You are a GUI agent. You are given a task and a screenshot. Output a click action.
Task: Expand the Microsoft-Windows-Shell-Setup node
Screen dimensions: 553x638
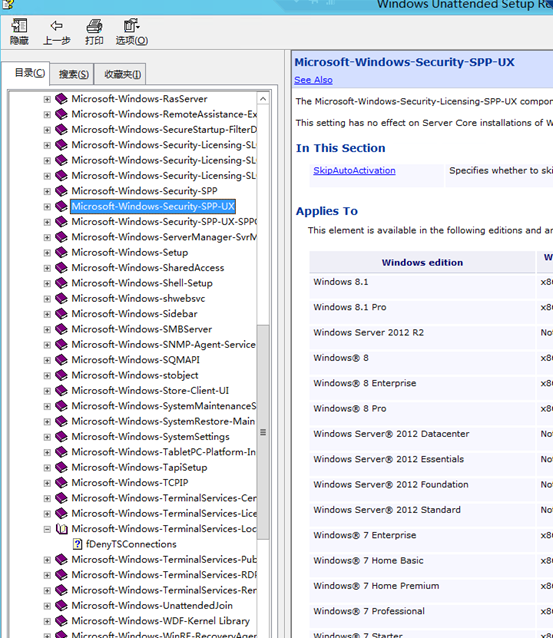point(47,284)
